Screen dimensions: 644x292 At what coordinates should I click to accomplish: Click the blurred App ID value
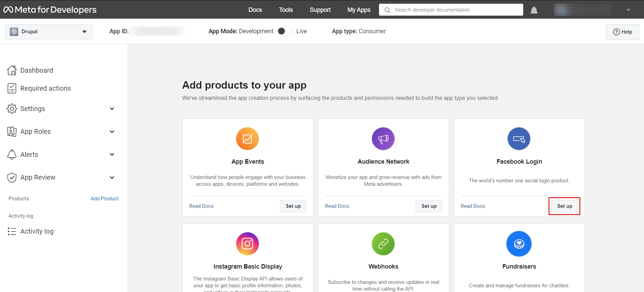(158, 31)
